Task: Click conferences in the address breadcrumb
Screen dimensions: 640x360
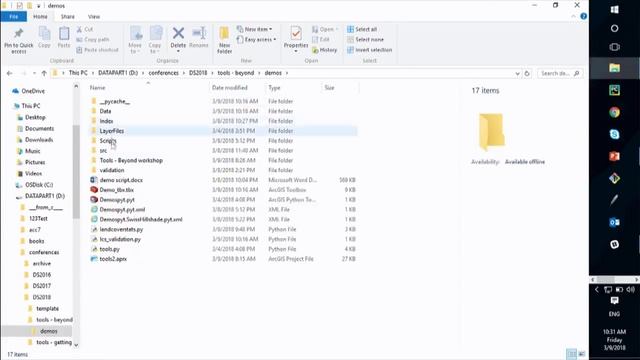Action: pyautogui.click(x=164, y=73)
